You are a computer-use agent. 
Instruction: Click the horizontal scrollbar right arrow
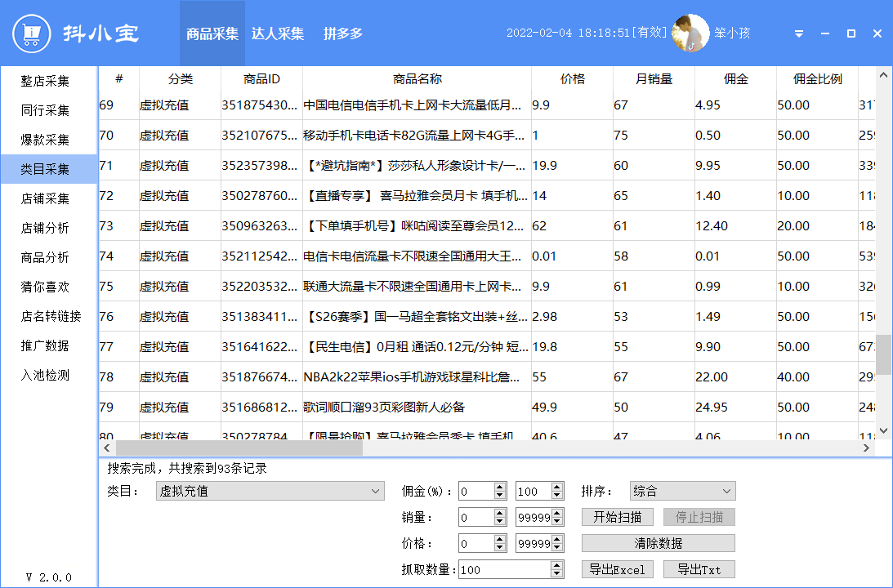[x=867, y=448]
